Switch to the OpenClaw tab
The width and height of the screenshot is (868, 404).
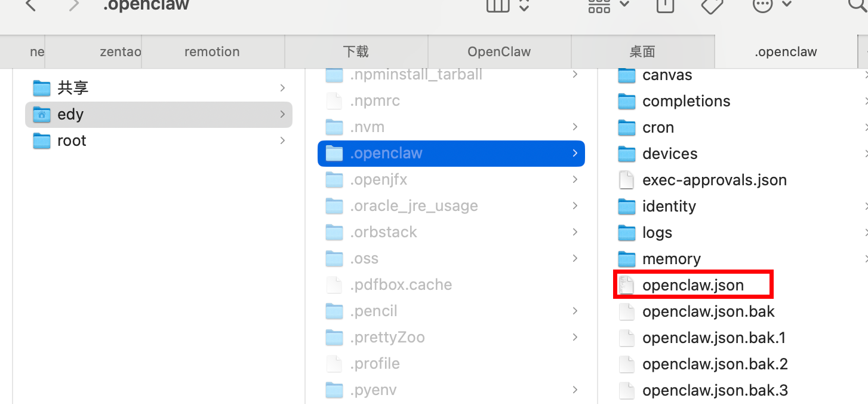(x=499, y=51)
